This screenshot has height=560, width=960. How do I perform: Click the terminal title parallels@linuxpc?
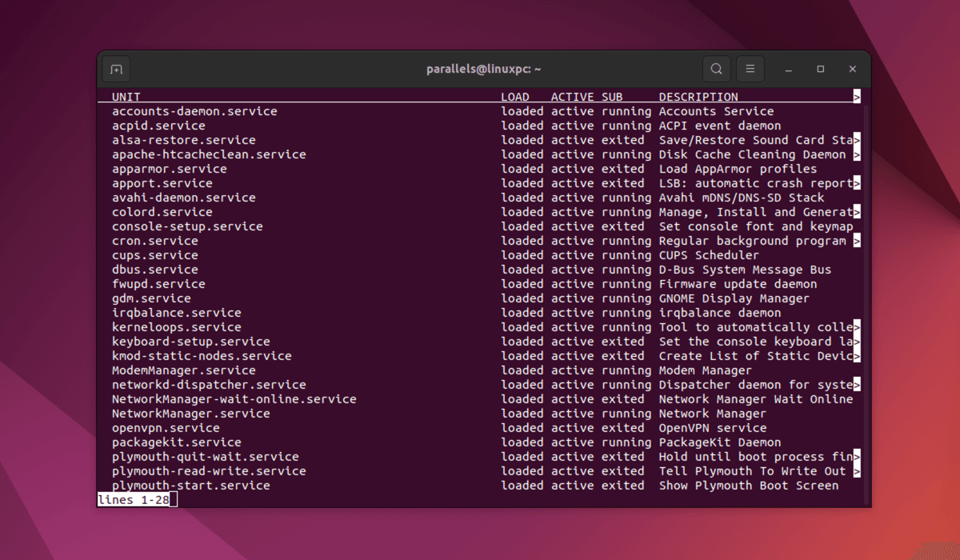click(x=484, y=70)
